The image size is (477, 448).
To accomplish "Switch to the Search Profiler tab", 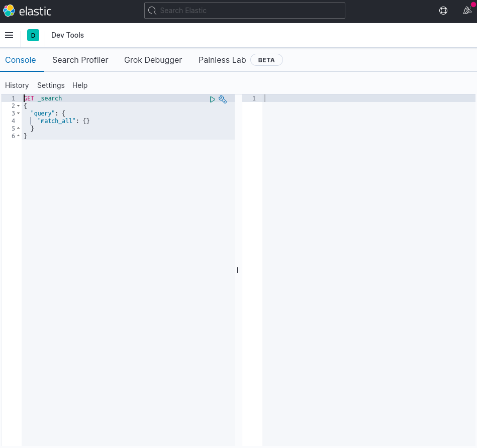I will point(80,60).
